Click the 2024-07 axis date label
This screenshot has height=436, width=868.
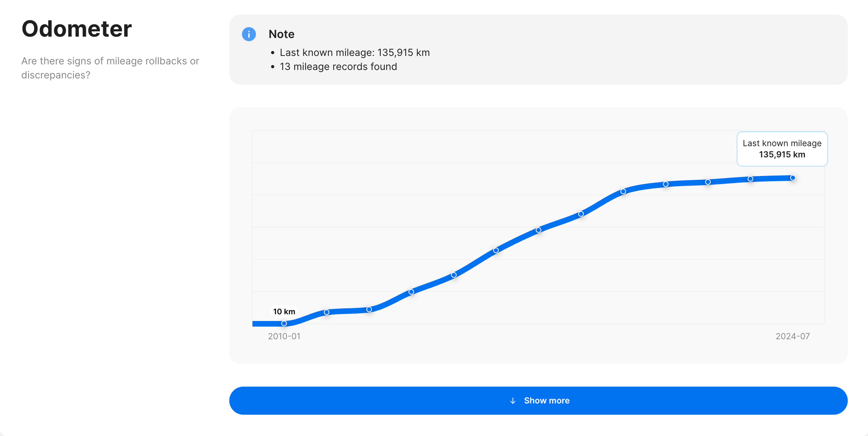[x=792, y=336]
